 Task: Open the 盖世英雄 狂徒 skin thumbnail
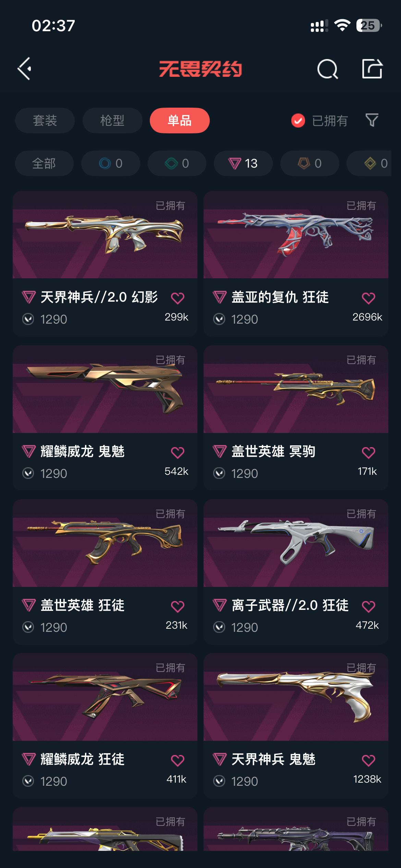tap(105, 543)
